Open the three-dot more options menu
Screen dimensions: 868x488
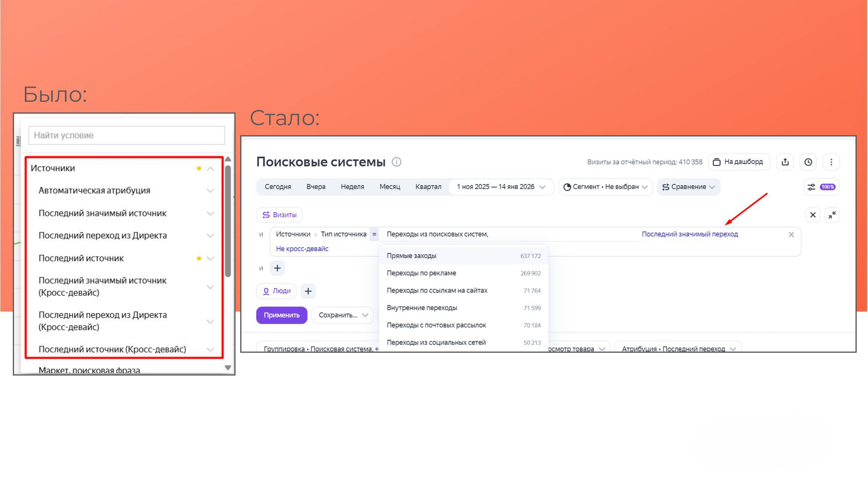[x=831, y=162]
